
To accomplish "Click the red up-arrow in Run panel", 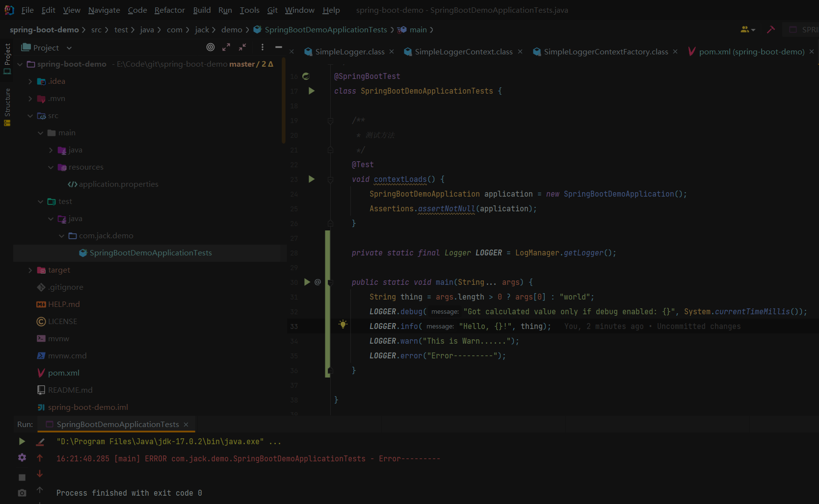I will click(x=40, y=458).
